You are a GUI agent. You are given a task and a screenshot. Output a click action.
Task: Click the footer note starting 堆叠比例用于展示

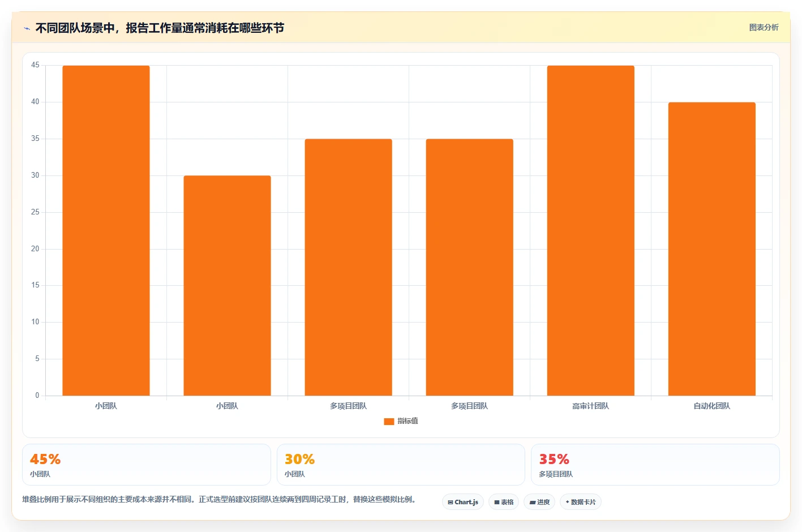pyautogui.click(x=220, y=499)
